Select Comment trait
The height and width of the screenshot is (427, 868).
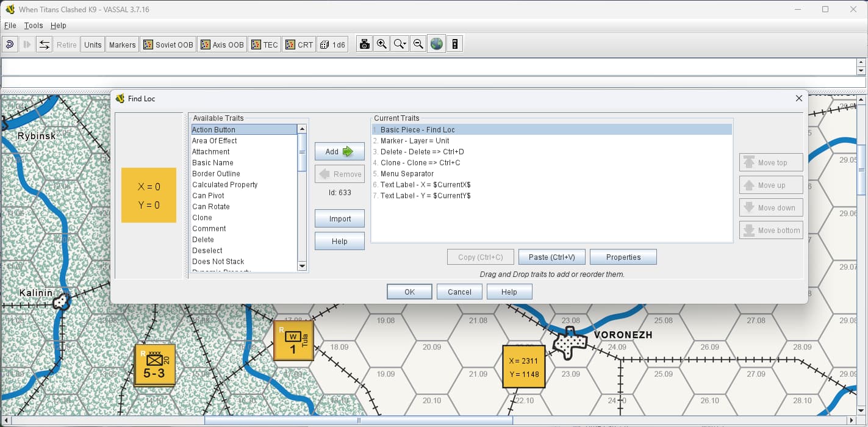coord(244,229)
